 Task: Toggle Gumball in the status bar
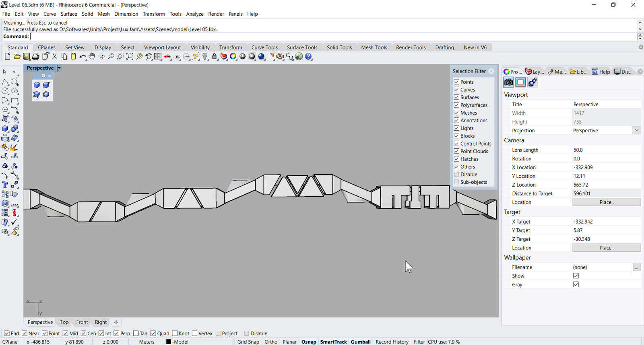[361, 342]
